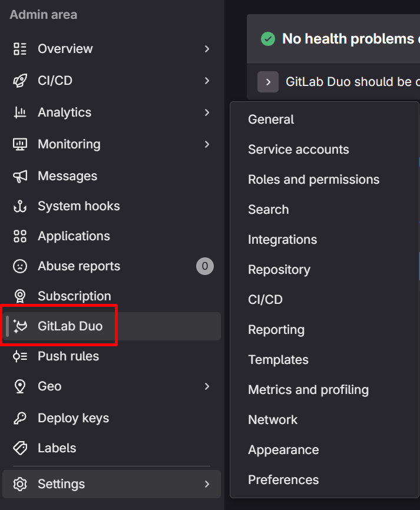Expand the Analytics chevron arrow
The height and width of the screenshot is (510, 420).
[x=207, y=112]
